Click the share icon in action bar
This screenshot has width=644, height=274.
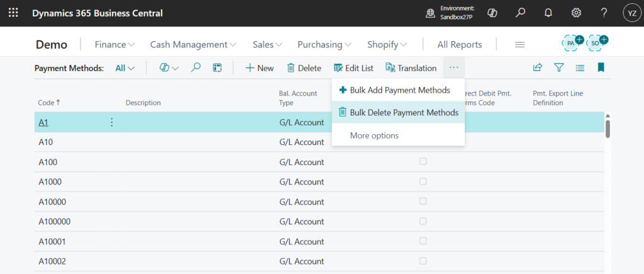[538, 67]
